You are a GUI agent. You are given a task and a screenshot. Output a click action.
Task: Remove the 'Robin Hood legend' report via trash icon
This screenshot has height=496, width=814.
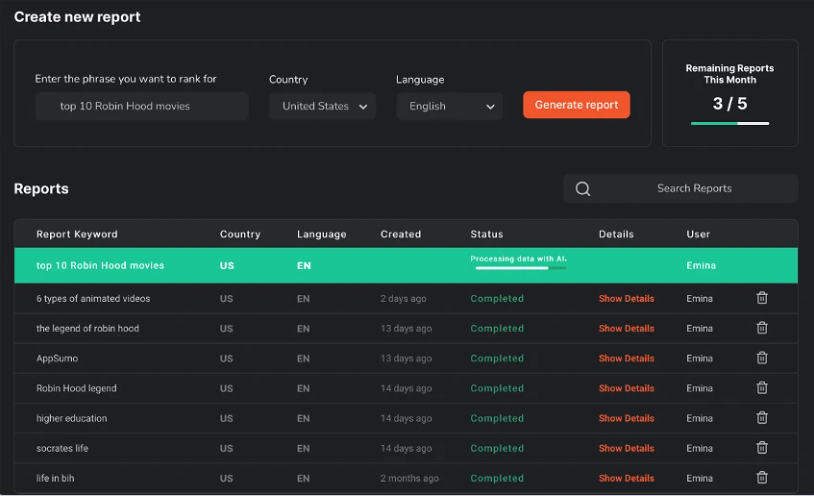(x=762, y=387)
